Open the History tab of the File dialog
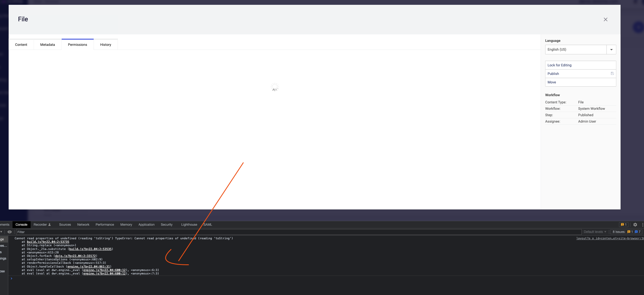Image resolution: width=644 pixels, height=295 pixels. [x=105, y=45]
